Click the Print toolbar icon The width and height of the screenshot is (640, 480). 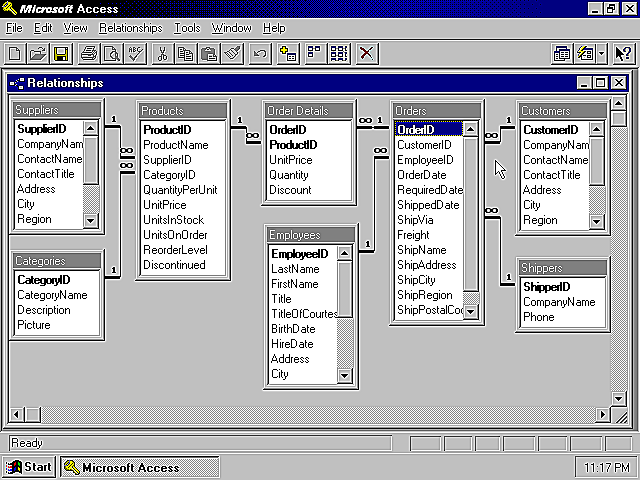pyautogui.click(x=89, y=54)
